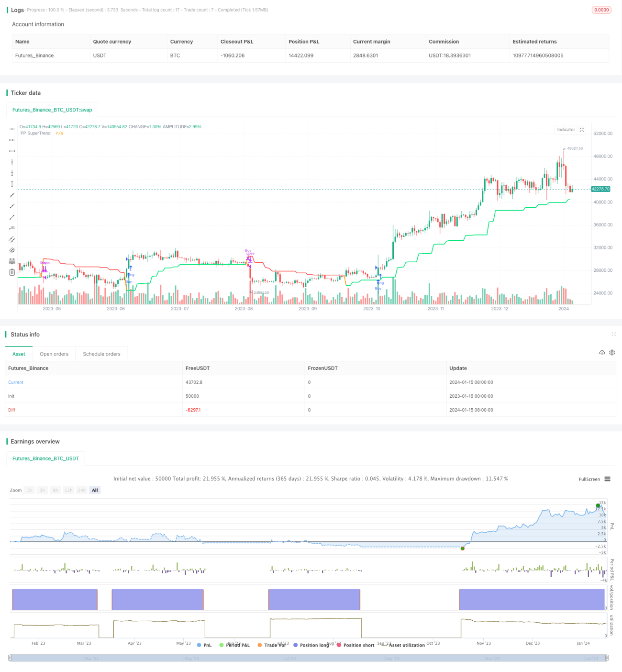Viewport: 622px width, 672px height.
Task: Click Current margin value 2848.6301
Action: (366, 56)
